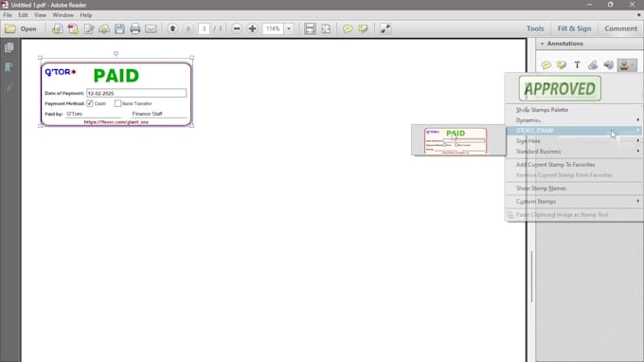Open the Edit menu
Viewport: 644px width, 362px height.
(23, 15)
